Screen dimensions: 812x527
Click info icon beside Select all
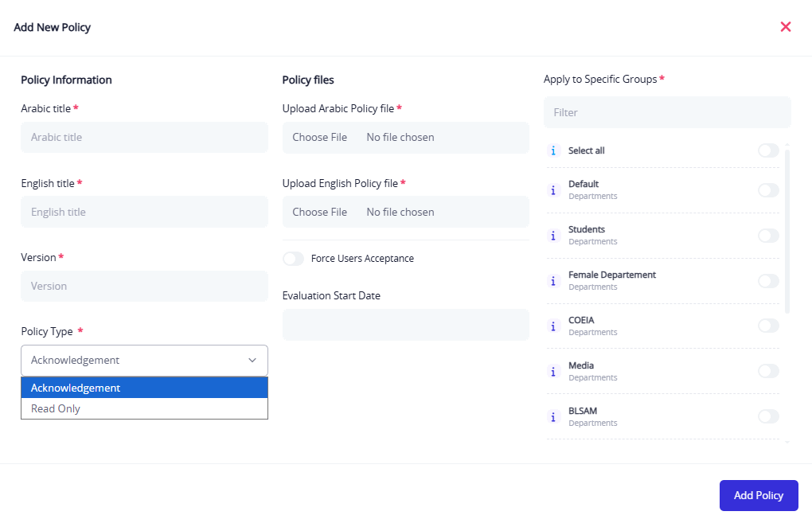tap(554, 150)
